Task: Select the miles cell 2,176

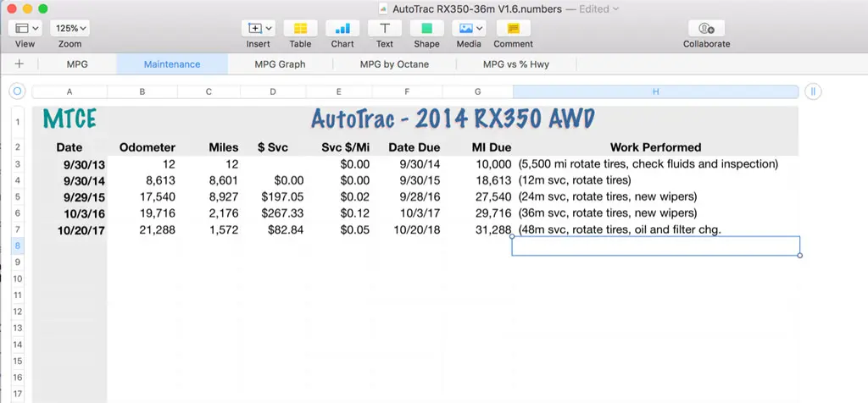Action: [209, 213]
